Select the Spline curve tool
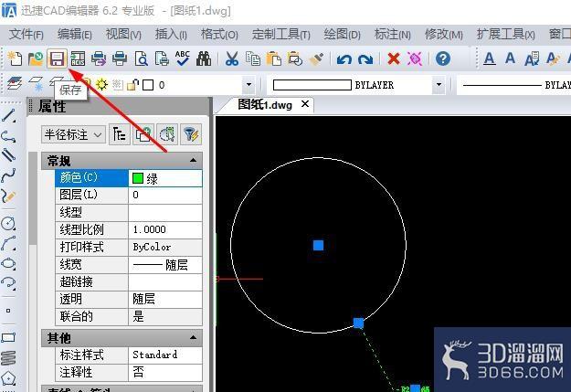The image size is (571, 392). (x=8, y=175)
